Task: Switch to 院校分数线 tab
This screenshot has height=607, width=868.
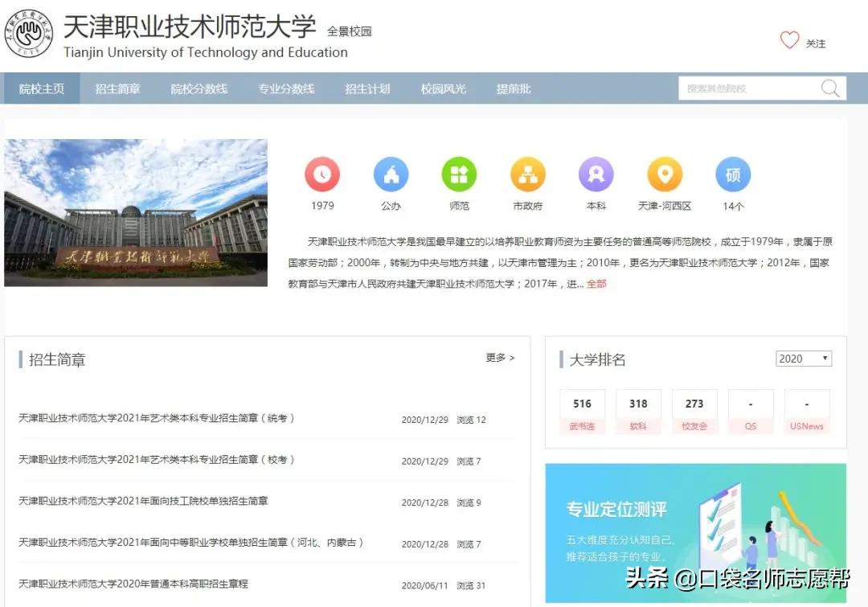Action: pyautogui.click(x=199, y=88)
